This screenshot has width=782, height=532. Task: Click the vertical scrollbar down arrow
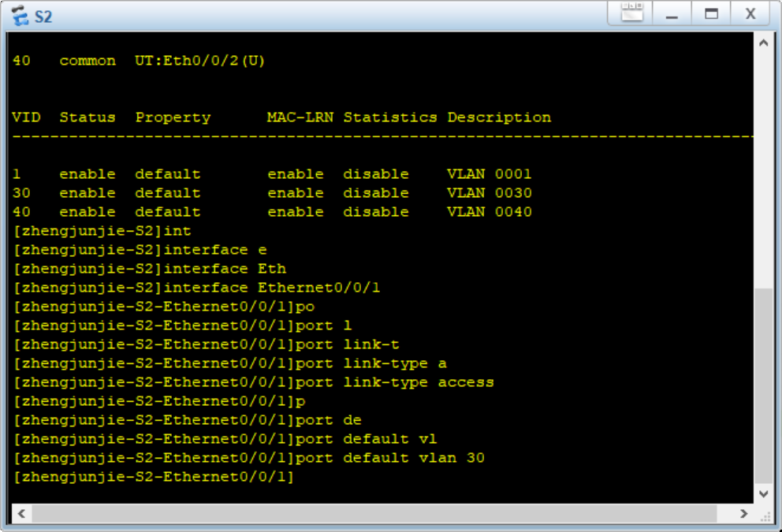click(x=763, y=493)
